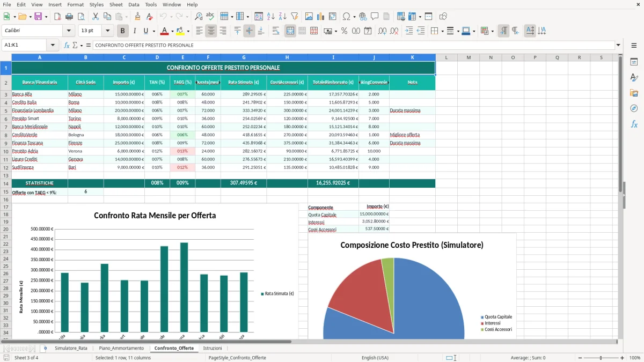
Task: Open Find & Replace
Action: [x=199, y=17]
